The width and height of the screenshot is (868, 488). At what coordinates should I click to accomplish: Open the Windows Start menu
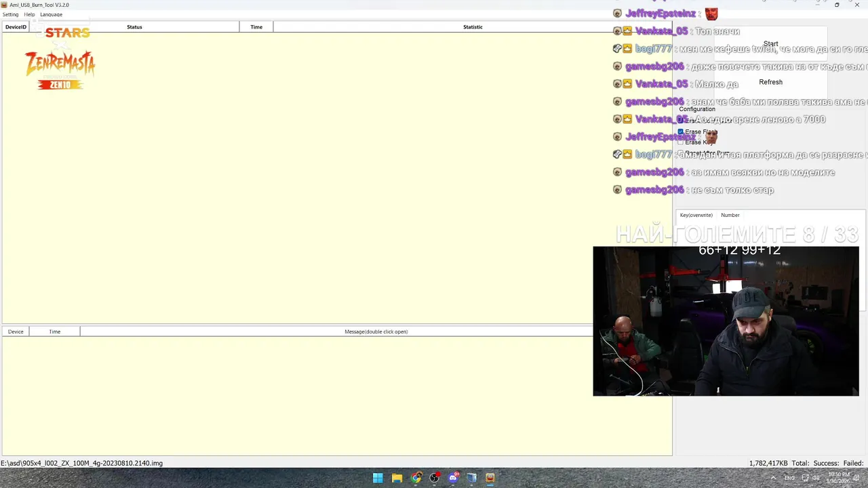(378, 478)
